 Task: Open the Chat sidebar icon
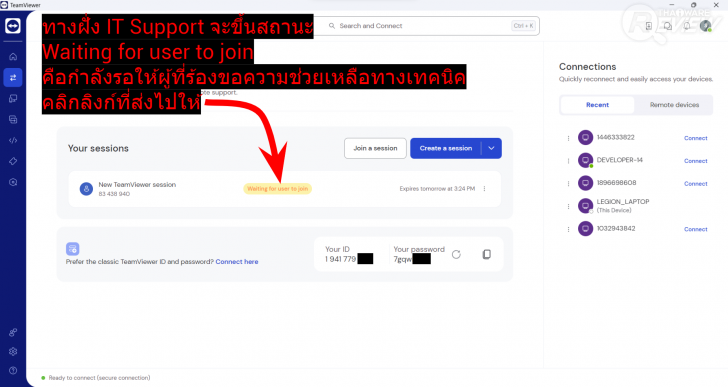tap(13, 119)
